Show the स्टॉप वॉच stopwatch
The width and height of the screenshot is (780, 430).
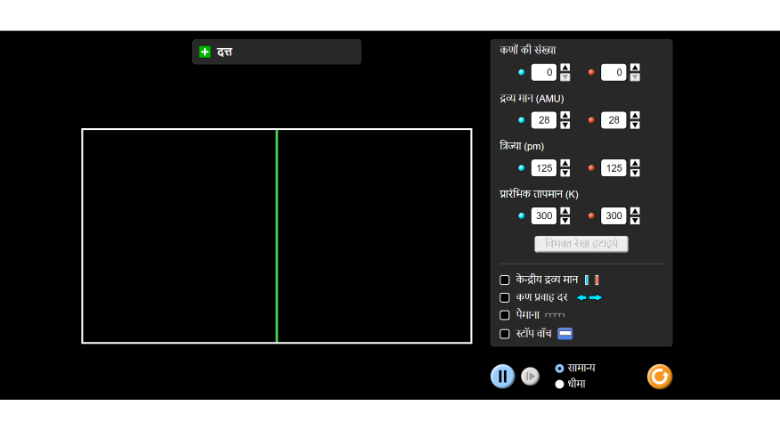[x=505, y=334]
